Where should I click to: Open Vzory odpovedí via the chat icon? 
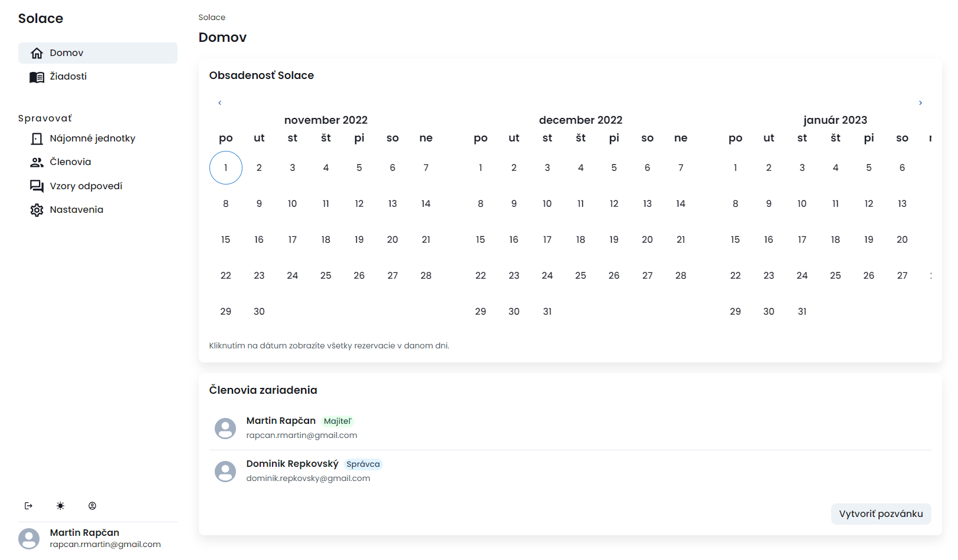point(37,186)
